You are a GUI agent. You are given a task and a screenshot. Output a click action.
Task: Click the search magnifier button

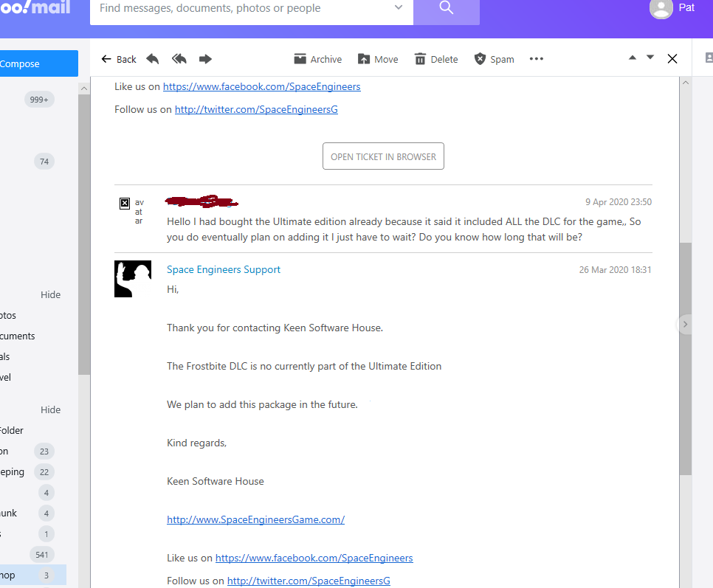pos(446,9)
